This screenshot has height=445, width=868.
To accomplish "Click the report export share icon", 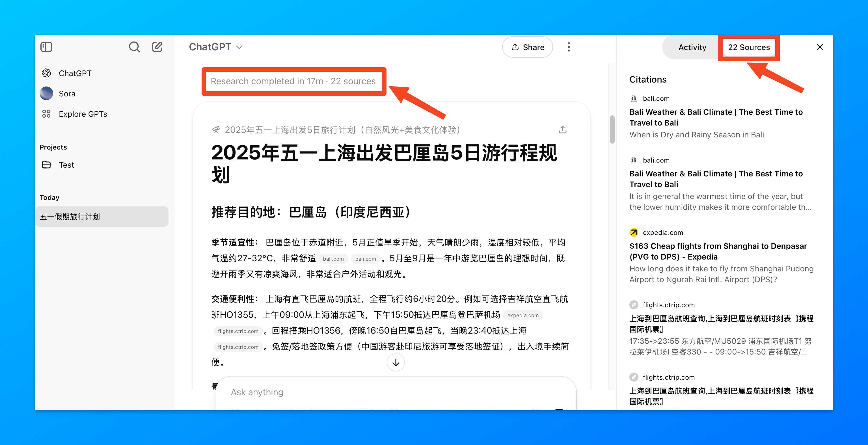I will 562,130.
